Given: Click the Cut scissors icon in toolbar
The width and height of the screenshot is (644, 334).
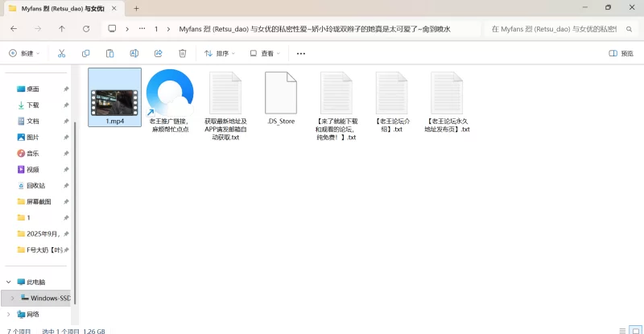Looking at the screenshot, I should point(61,53).
